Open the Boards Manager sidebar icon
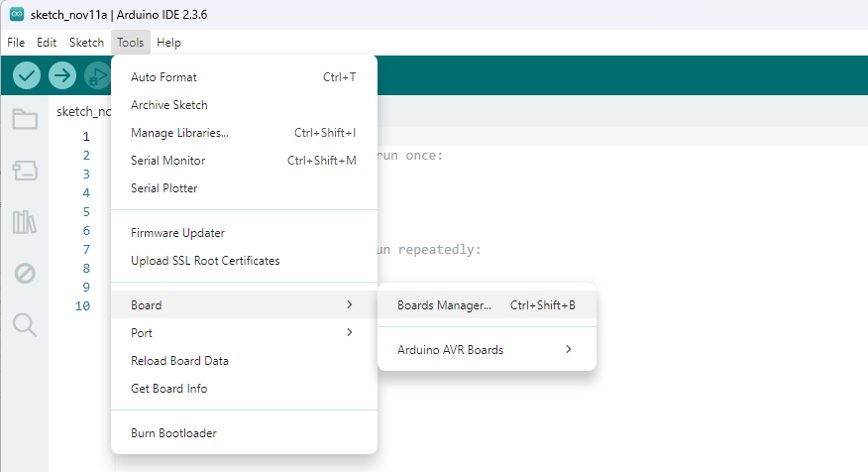 [25, 172]
